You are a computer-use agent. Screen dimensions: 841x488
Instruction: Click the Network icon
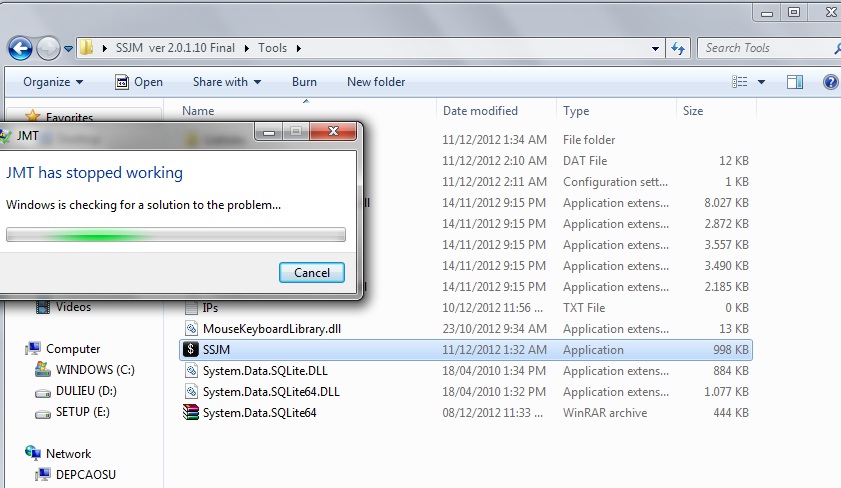(33, 453)
